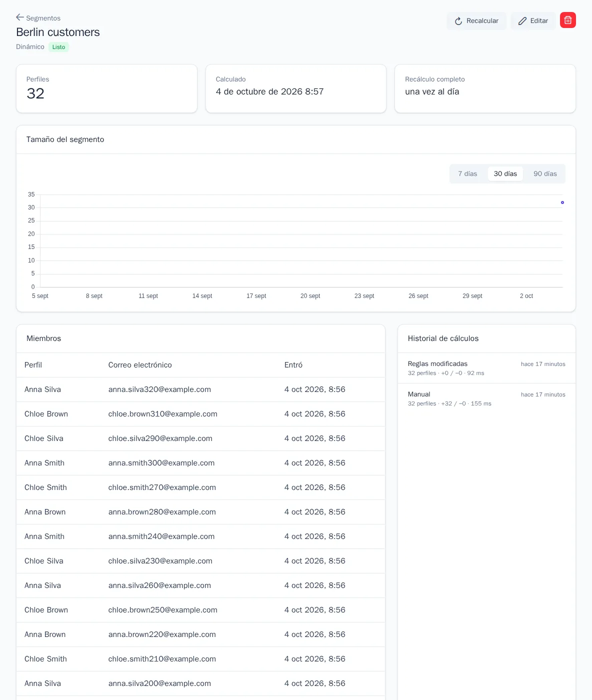
Task: Click the calculated date 4 de octubre de 2026 8:57
Action: point(270,91)
